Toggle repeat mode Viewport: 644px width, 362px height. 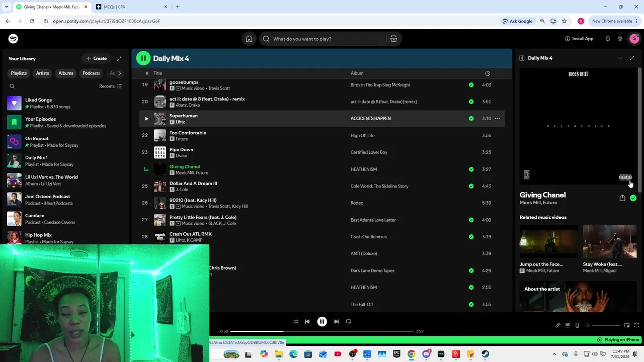349,322
